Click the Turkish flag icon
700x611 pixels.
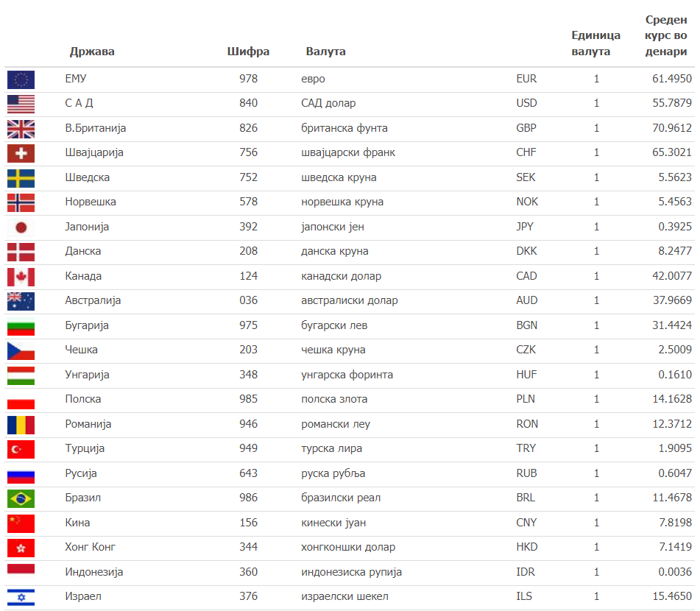pyautogui.click(x=21, y=449)
